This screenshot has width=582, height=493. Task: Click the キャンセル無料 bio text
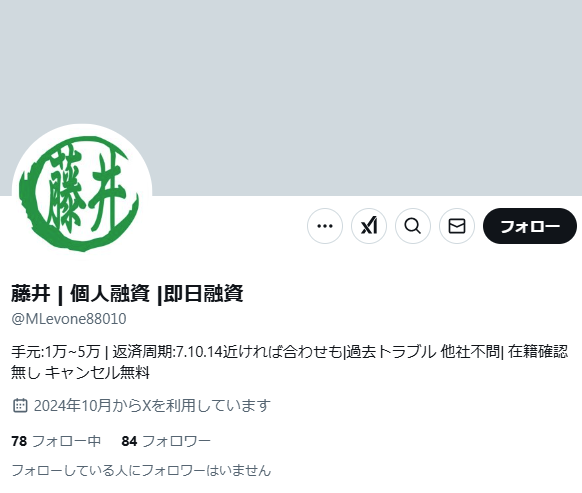pyautogui.click(x=97, y=372)
